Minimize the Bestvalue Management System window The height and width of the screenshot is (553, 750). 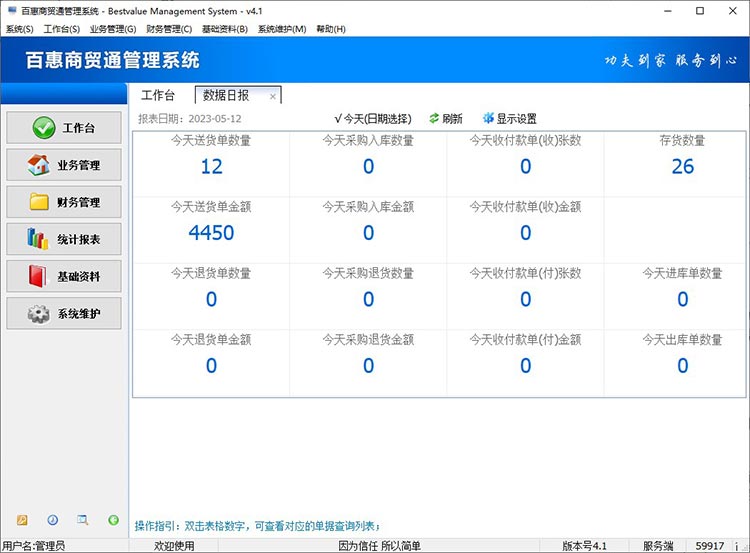[x=668, y=11]
